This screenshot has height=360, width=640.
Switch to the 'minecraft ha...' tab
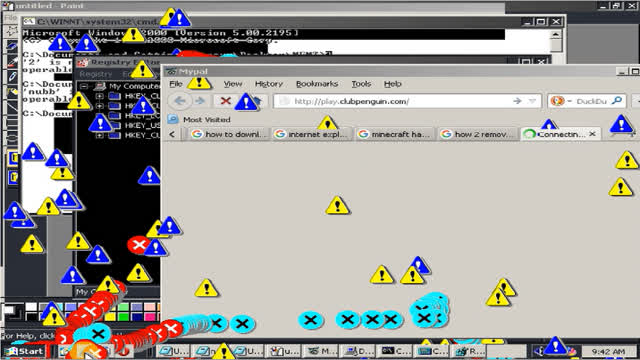click(394, 134)
